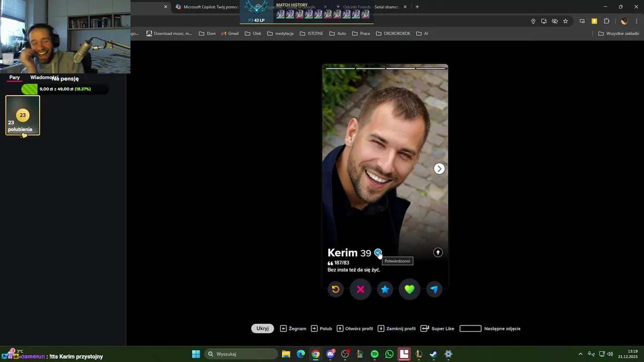The width and height of the screenshot is (644, 362).
Task: Click the Ukryj button
Action: tap(263, 328)
